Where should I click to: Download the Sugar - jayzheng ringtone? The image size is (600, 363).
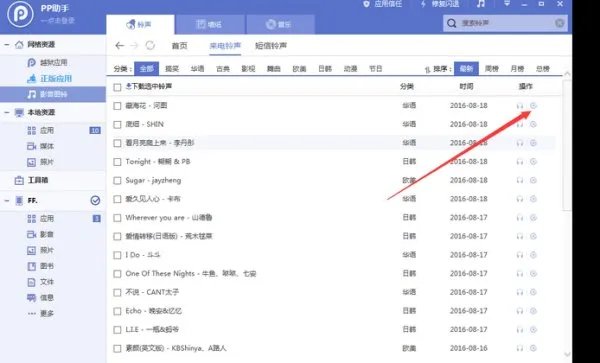[x=533, y=181]
